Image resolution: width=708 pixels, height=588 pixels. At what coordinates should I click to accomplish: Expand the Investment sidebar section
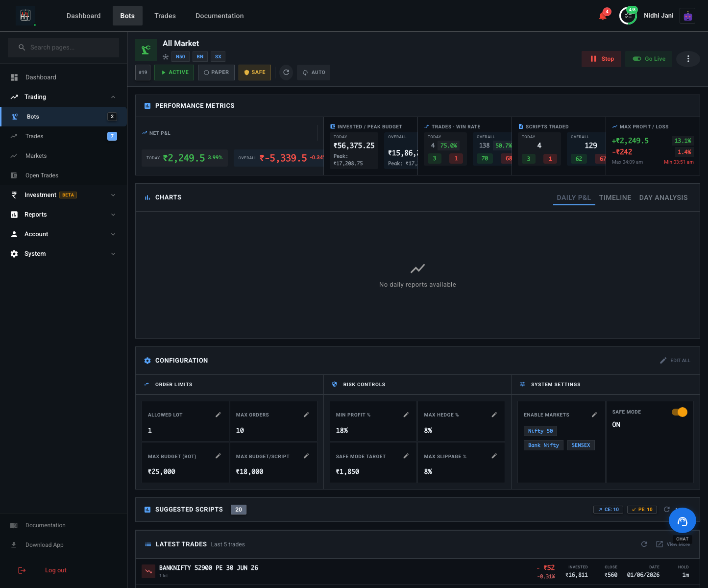[63, 195]
